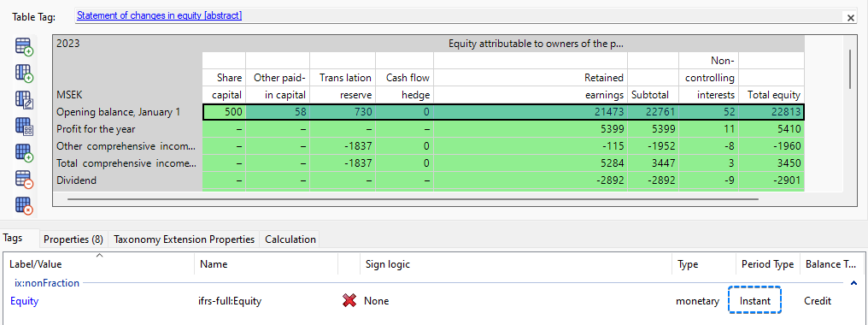This screenshot has height=325, width=868.
Task: Click the Opening balance, January 1 row label
Action: (x=119, y=112)
